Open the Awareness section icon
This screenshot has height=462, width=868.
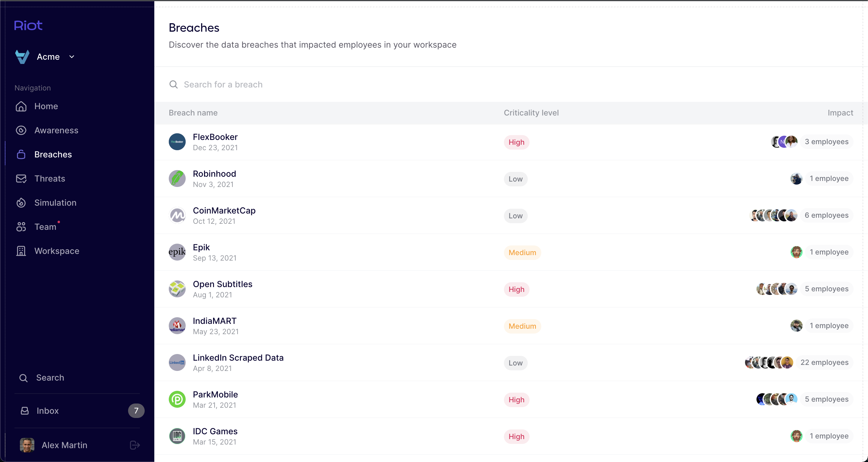[x=21, y=131]
